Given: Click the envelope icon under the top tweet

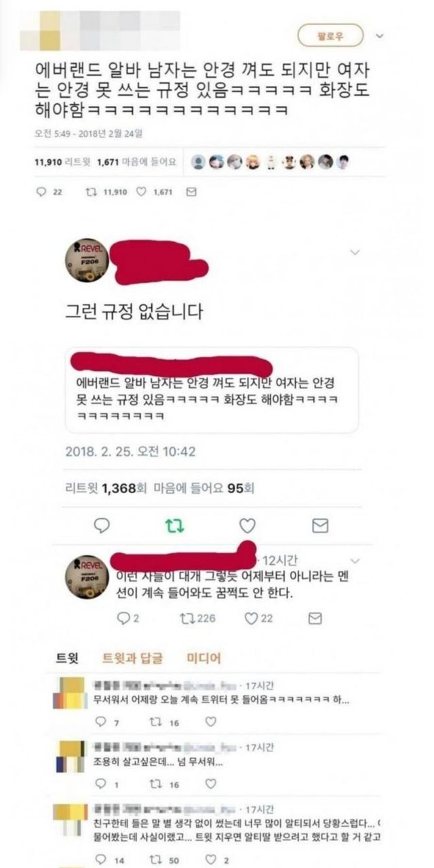Looking at the screenshot, I should coord(191,192).
